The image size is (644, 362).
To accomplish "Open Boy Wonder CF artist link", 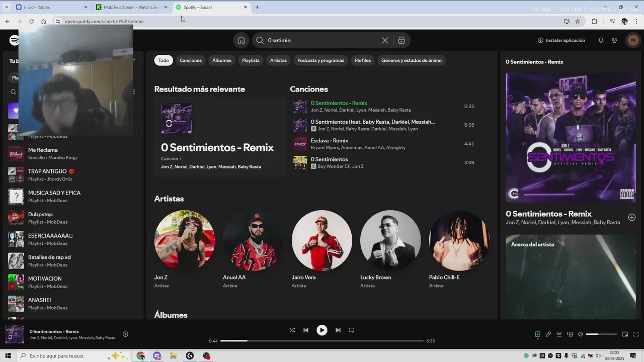I will (x=334, y=166).
